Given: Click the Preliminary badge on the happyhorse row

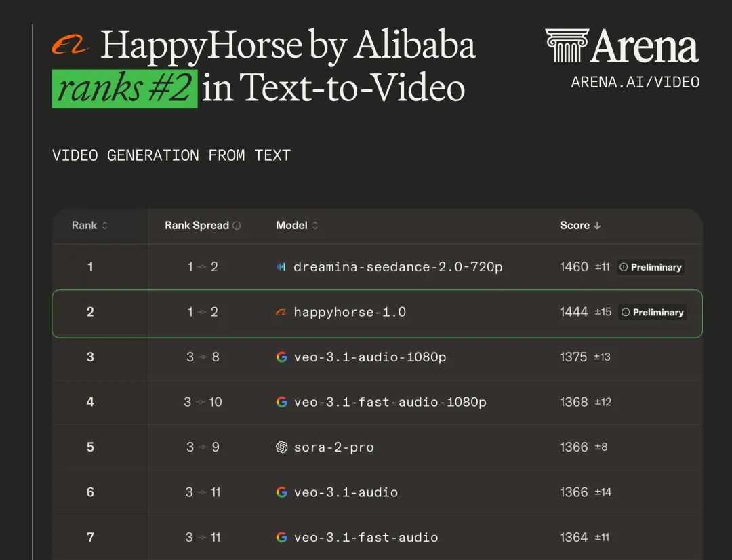Looking at the screenshot, I should [x=652, y=313].
